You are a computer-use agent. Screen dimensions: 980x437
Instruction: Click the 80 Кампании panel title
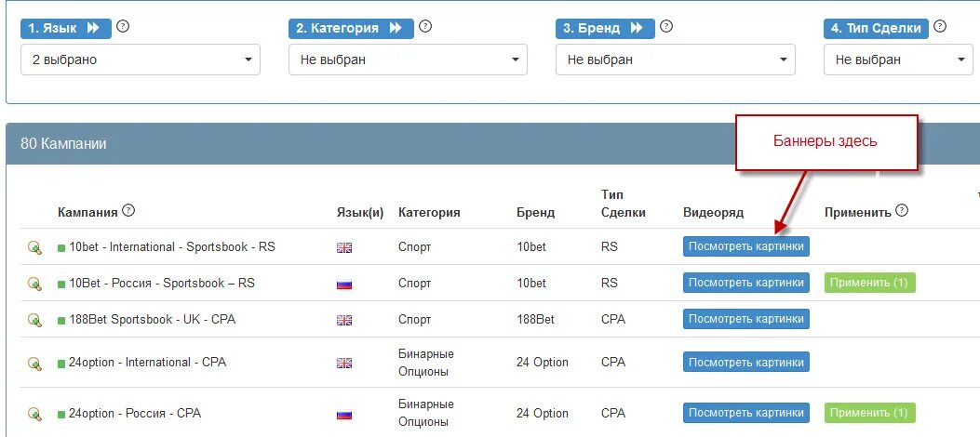(63, 143)
